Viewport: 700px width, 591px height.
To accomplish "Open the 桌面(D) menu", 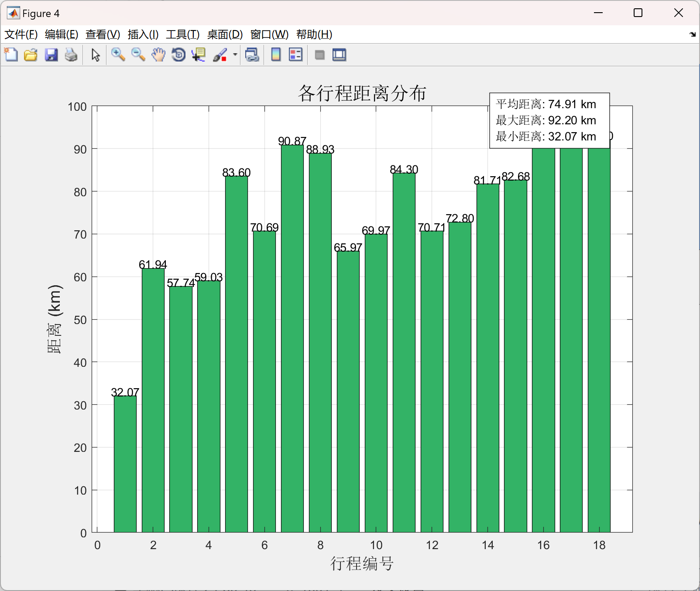I will point(225,34).
